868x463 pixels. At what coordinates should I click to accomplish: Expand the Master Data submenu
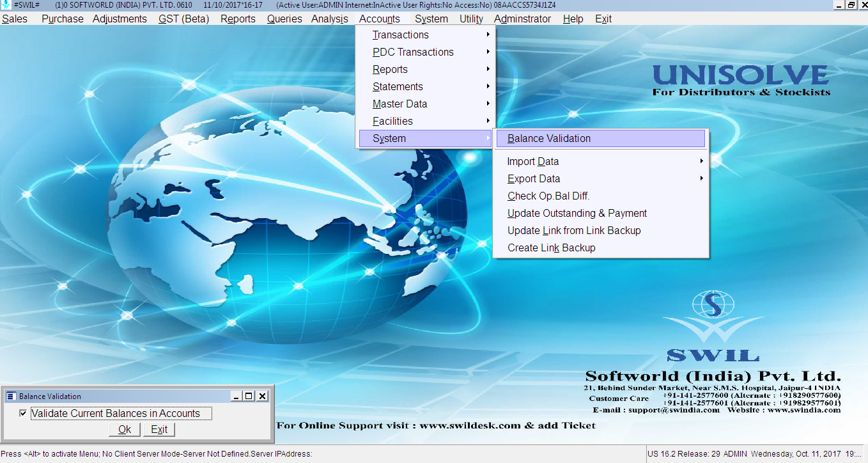426,104
